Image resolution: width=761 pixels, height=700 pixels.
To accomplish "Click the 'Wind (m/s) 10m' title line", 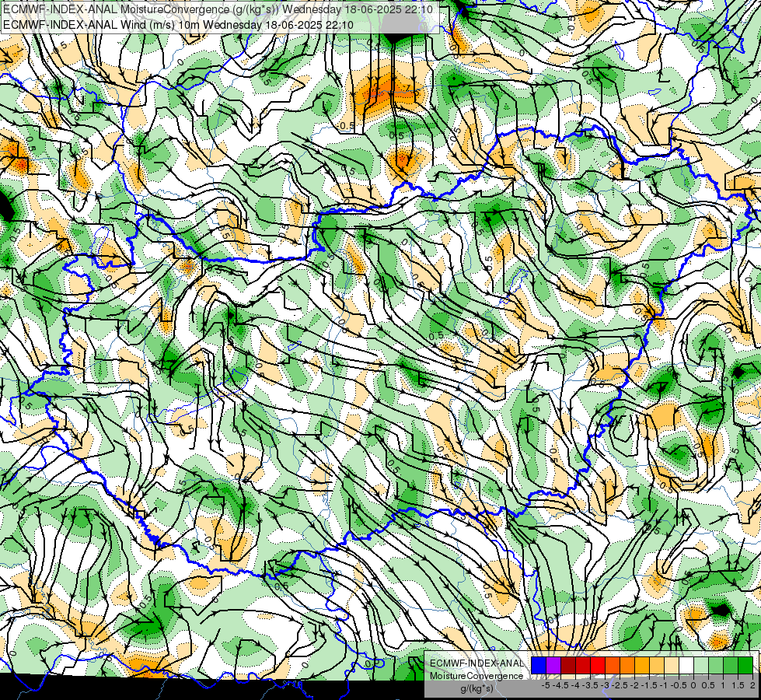I will [178, 25].
